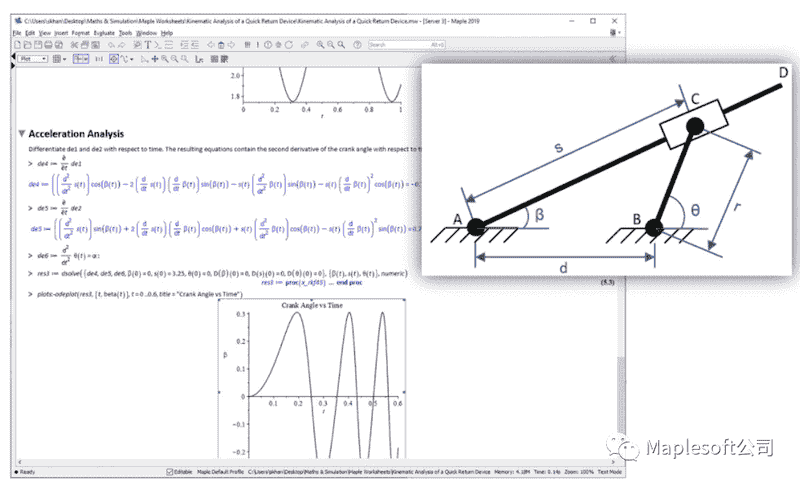Go forward with the right arrow icon
The height and width of the screenshot is (484, 800).
click(x=232, y=45)
